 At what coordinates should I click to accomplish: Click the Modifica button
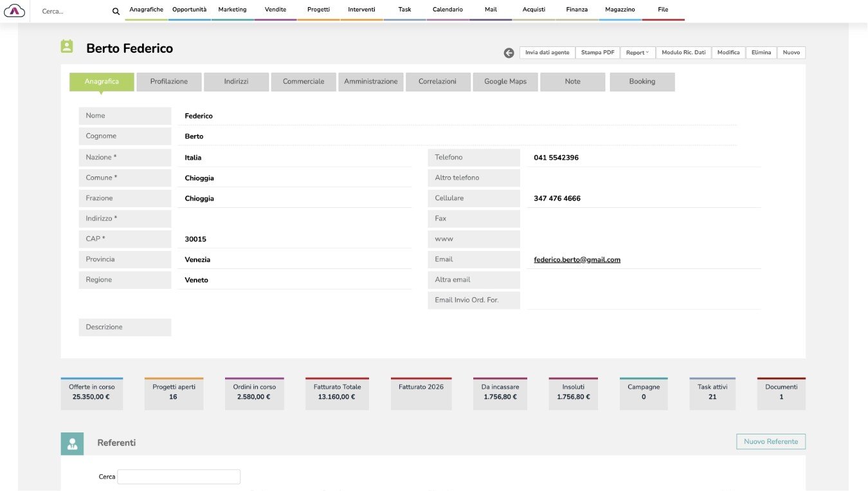728,53
